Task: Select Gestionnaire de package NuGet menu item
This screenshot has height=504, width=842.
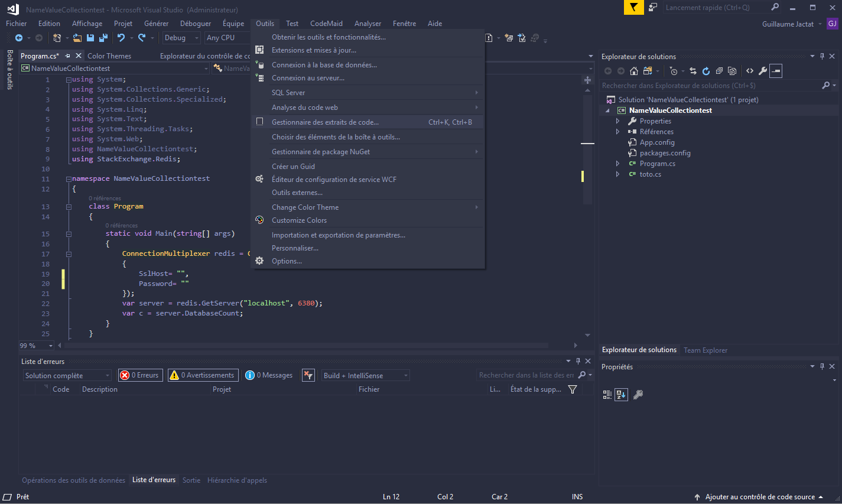Action: click(321, 152)
